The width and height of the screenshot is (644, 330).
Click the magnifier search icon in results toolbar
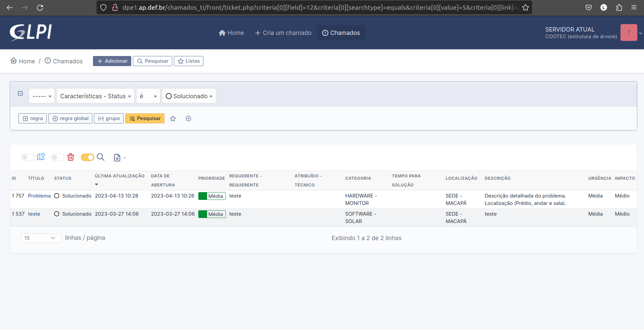point(101,157)
